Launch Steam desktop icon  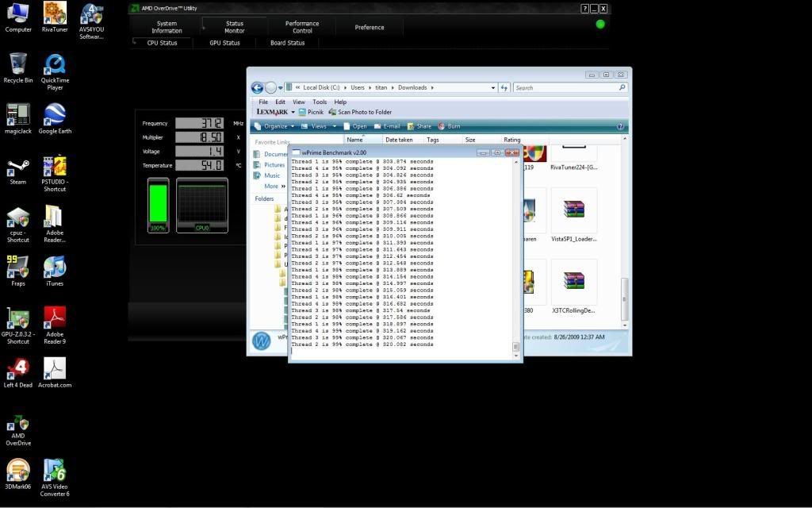[18, 170]
